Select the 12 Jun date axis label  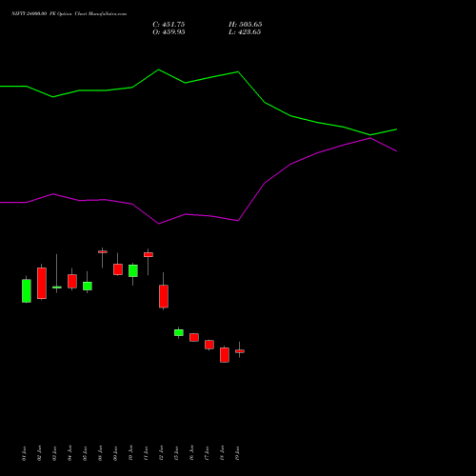[x=161, y=453]
